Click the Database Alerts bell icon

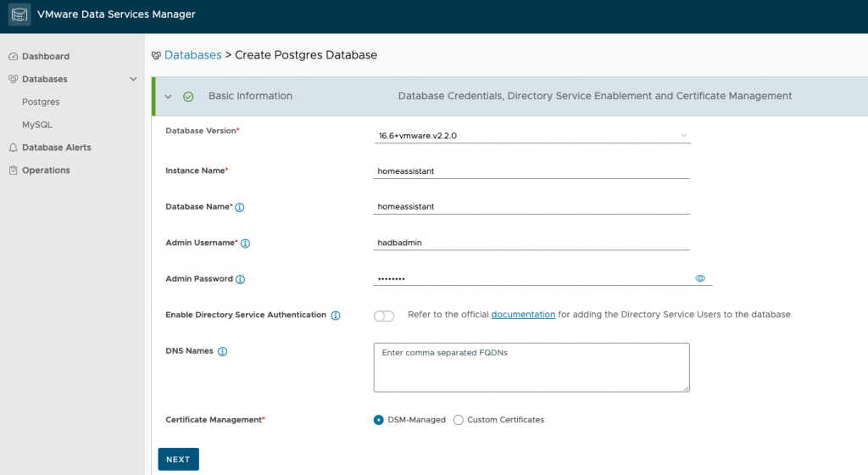[x=14, y=148]
